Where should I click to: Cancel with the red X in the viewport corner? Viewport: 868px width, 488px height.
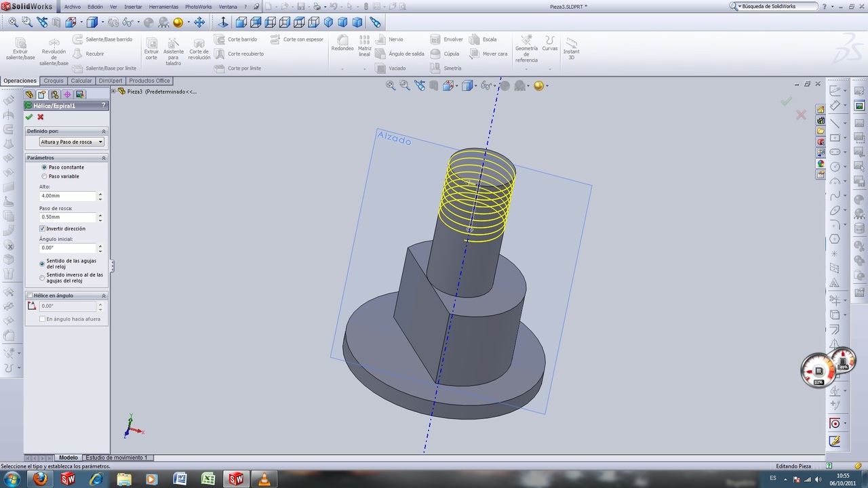801,115
